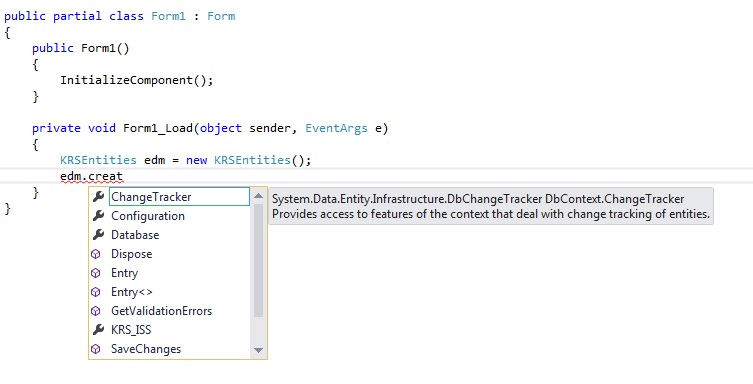
Task: Click the 'sender' parameter name
Action: click(269, 128)
